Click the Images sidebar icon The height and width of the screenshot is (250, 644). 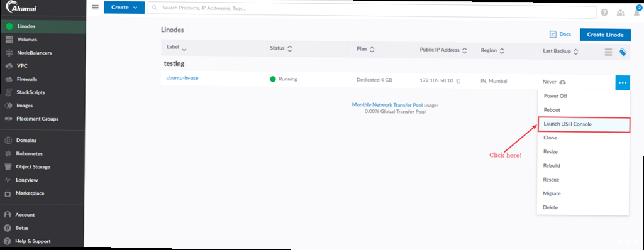[x=8, y=106]
